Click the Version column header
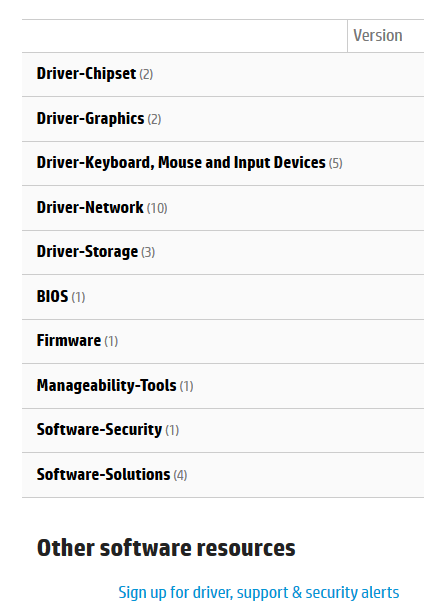424x602 pixels. click(x=378, y=36)
